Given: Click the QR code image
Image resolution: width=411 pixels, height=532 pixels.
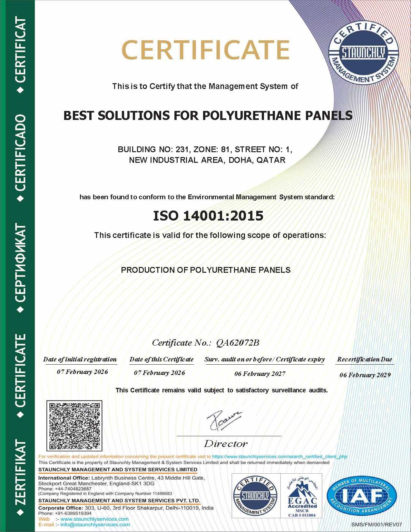Looking at the screenshot, I should (74, 426).
